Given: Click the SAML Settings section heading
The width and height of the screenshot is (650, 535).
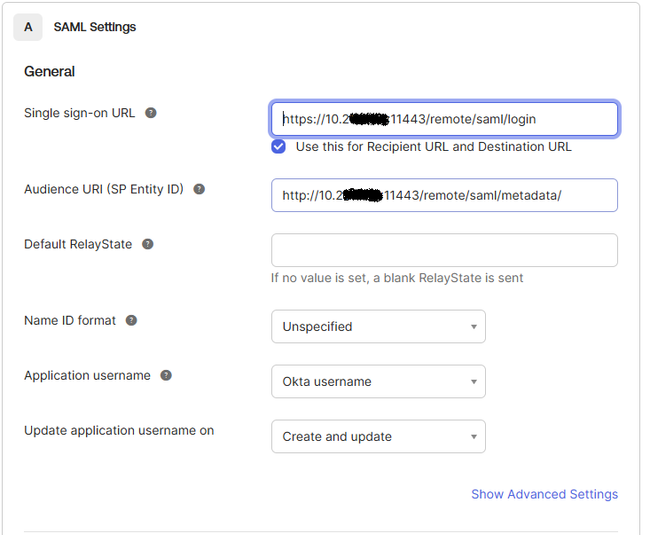Looking at the screenshot, I should (x=95, y=27).
